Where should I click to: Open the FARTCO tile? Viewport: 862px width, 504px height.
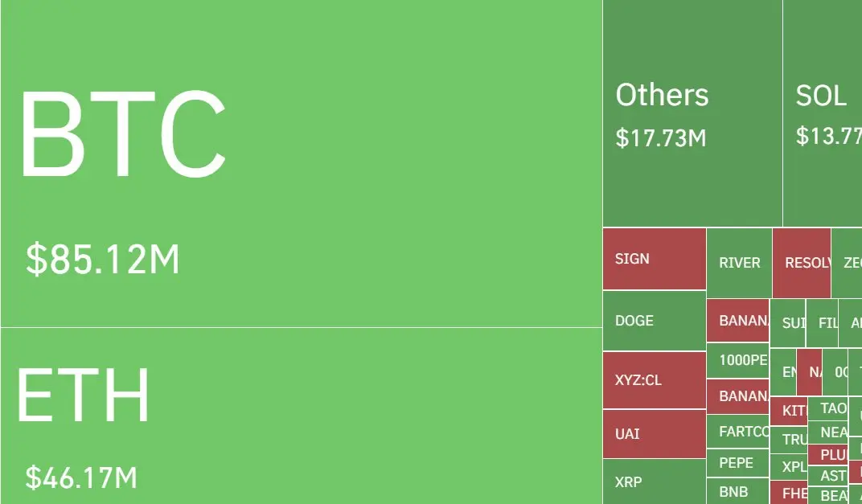(x=737, y=432)
